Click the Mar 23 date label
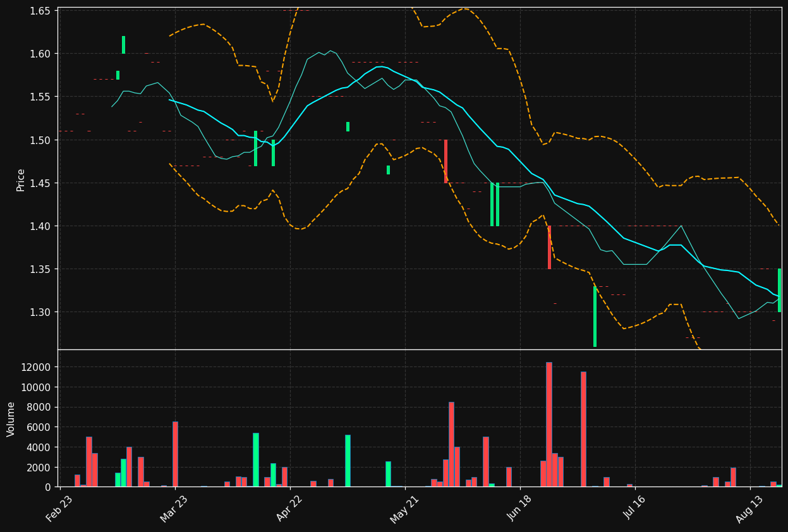Image resolution: width=788 pixels, height=532 pixels. tap(174, 509)
